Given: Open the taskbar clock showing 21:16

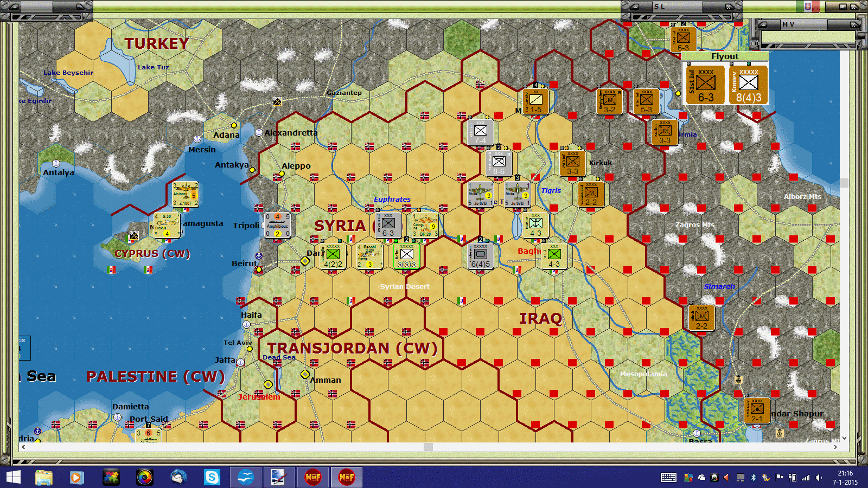Looking at the screenshot, I should coord(845,478).
